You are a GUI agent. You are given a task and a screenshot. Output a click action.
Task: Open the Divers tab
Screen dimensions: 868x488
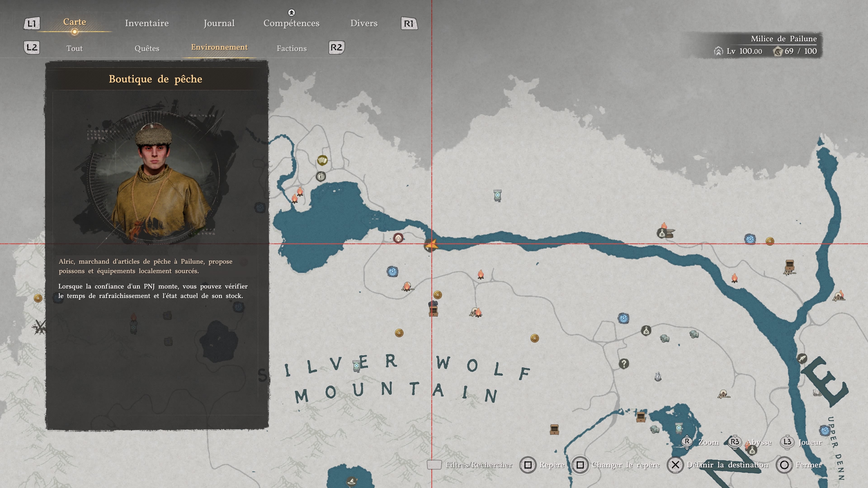[364, 23]
